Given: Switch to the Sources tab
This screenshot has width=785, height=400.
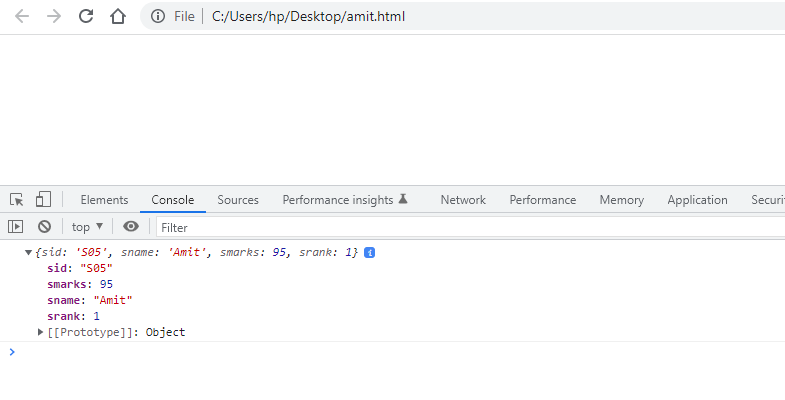Looking at the screenshot, I should coord(238,200).
